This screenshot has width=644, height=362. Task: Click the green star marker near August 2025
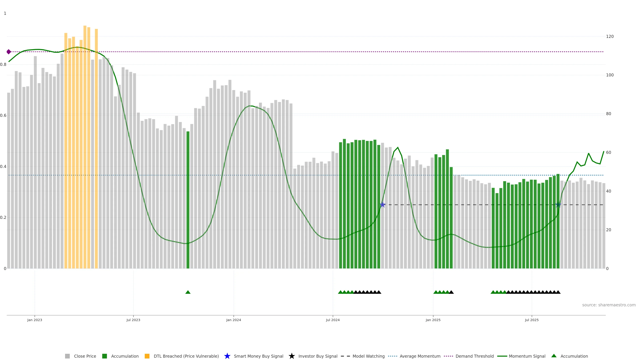click(x=558, y=205)
